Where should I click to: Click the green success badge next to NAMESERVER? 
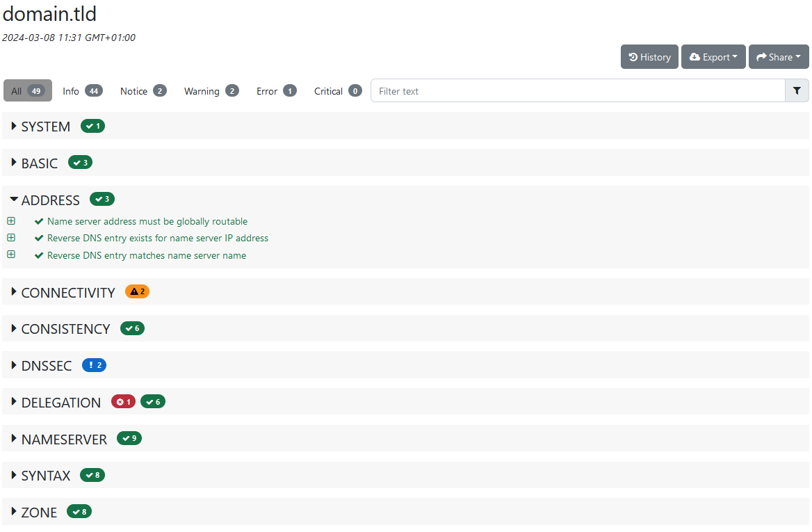point(129,438)
